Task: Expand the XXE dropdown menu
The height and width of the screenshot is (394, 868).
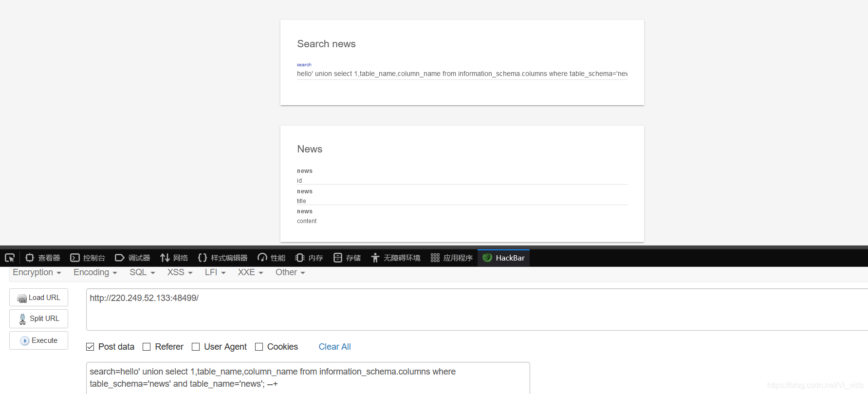Action: pos(250,272)
